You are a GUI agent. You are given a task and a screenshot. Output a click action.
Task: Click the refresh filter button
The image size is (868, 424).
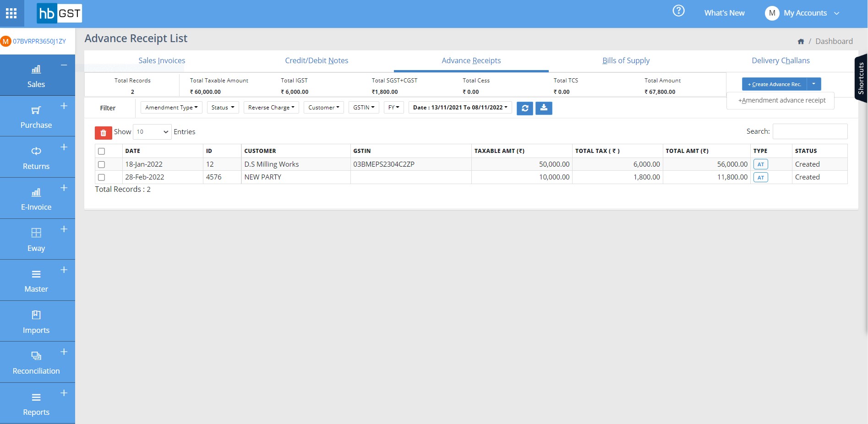coord(525,109)
